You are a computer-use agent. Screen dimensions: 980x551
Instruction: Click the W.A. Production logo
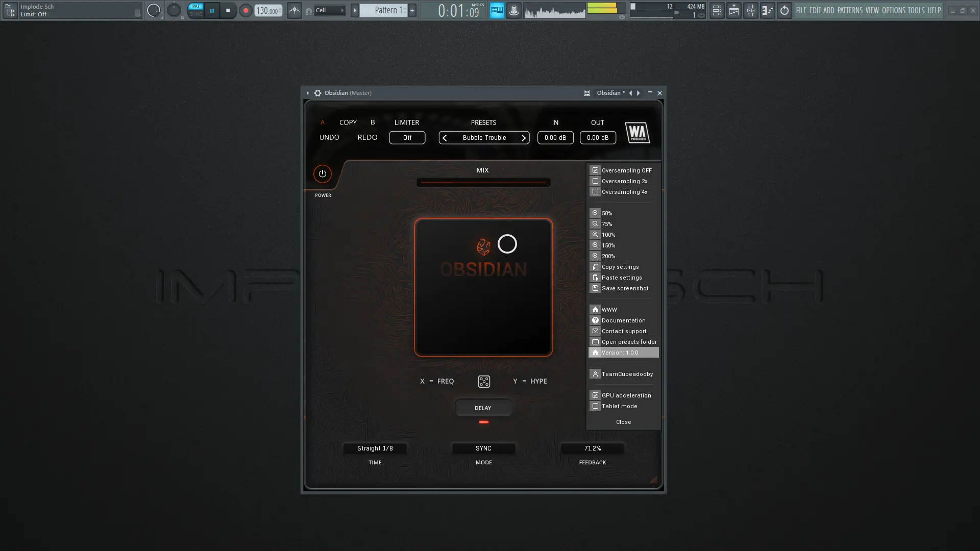tap(637, 133)
